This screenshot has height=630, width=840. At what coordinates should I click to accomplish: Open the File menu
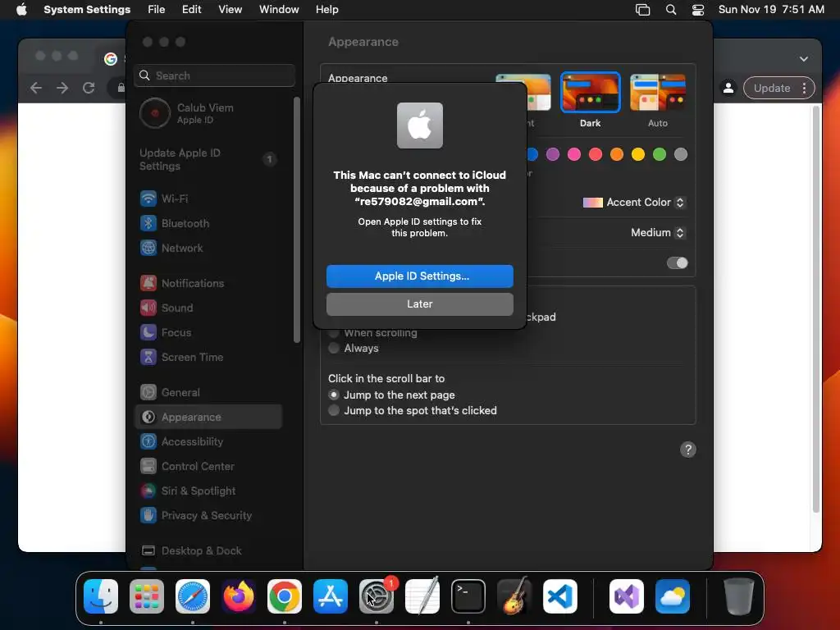tap(157, 9)
